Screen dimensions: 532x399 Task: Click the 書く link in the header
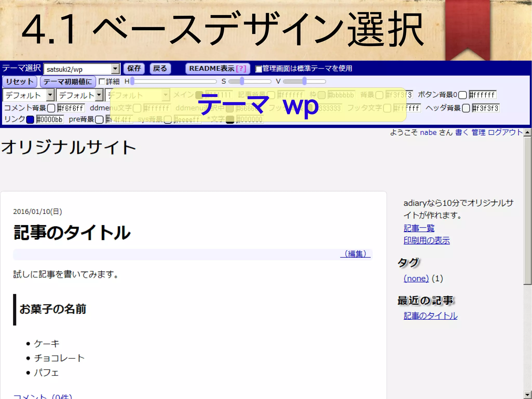(462, 133)
